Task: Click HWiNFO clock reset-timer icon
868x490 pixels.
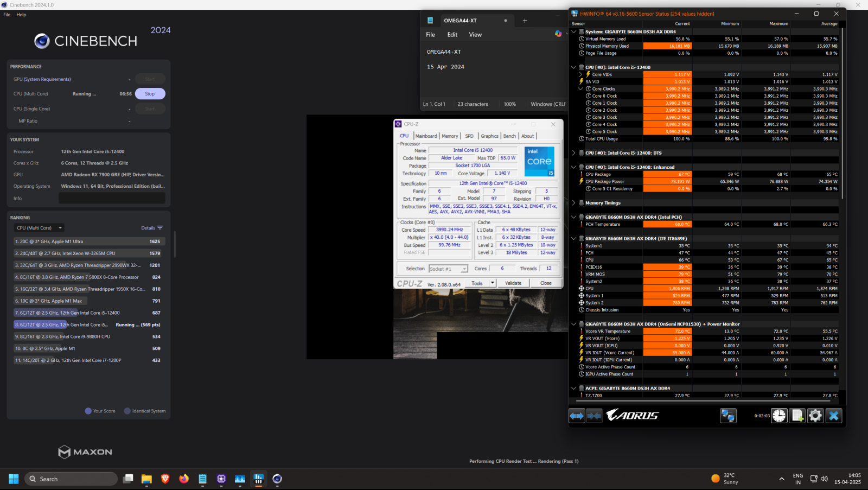Action: point(779,416)
